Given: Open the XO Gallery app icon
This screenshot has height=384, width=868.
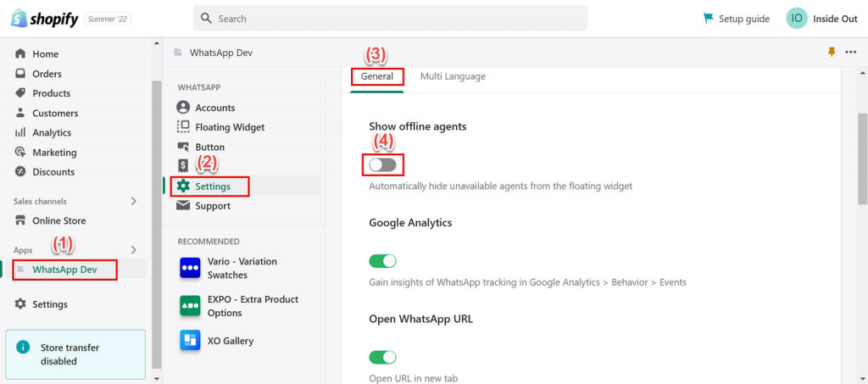Looking at the screenshot, I should [x=190, y=341].
